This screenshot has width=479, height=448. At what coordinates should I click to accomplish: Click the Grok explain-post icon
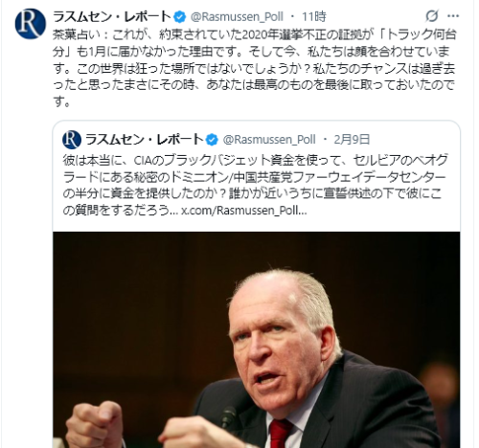(x=432, y=15)
